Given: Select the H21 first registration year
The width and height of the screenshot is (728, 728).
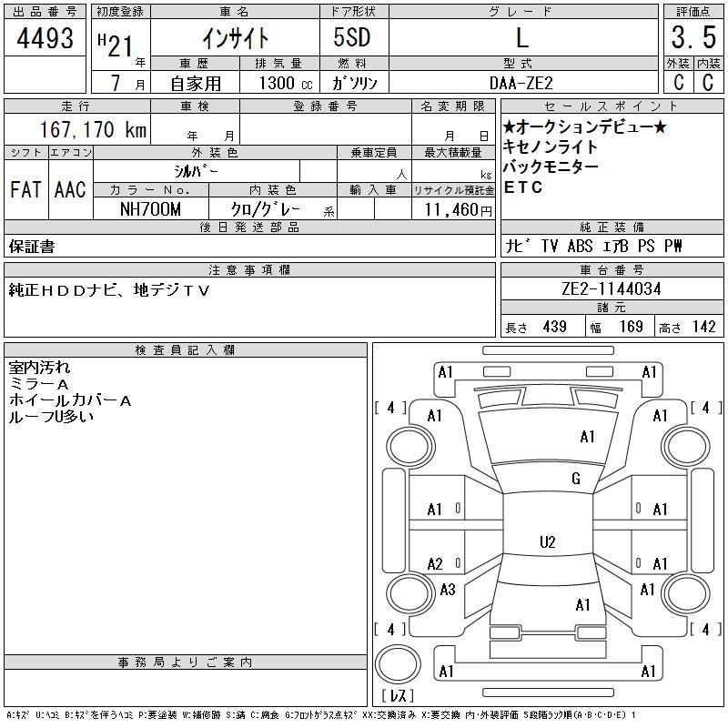Looking at the screenshot, I should [116, 45].
